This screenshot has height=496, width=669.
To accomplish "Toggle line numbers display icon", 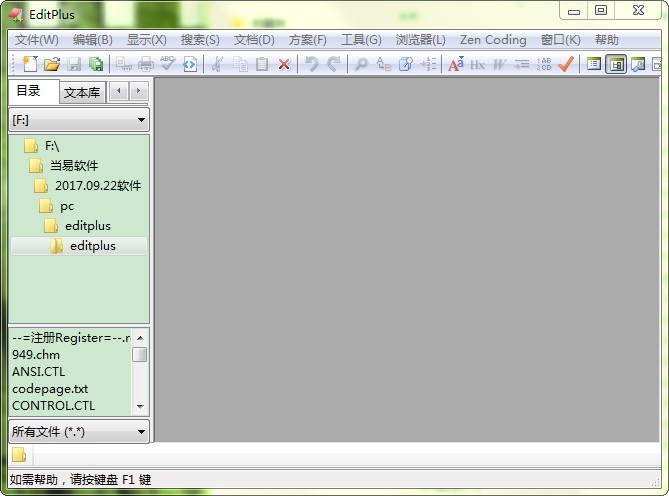I will tap(543, 64).
